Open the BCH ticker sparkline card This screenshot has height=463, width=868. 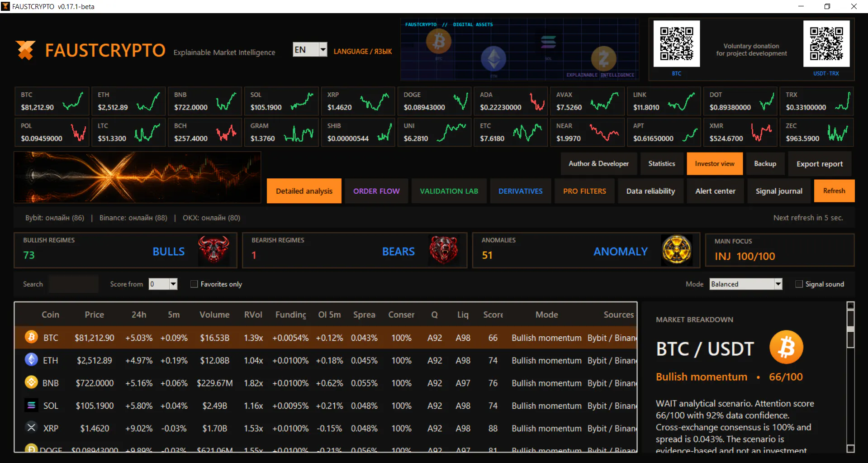click(x=205, y=132)
